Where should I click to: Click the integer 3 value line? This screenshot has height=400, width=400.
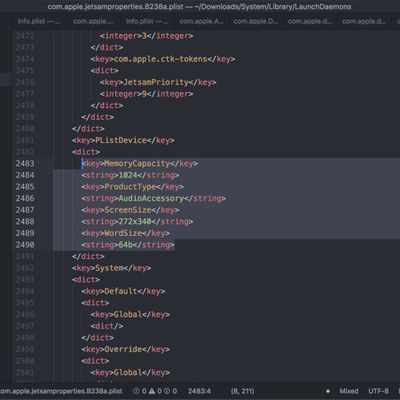pyautogui.click(x=146, y=36)
